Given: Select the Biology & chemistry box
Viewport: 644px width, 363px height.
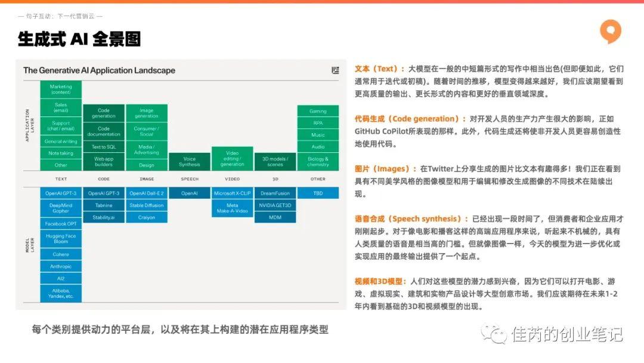Looking at the screenshot, I should 318,162.
